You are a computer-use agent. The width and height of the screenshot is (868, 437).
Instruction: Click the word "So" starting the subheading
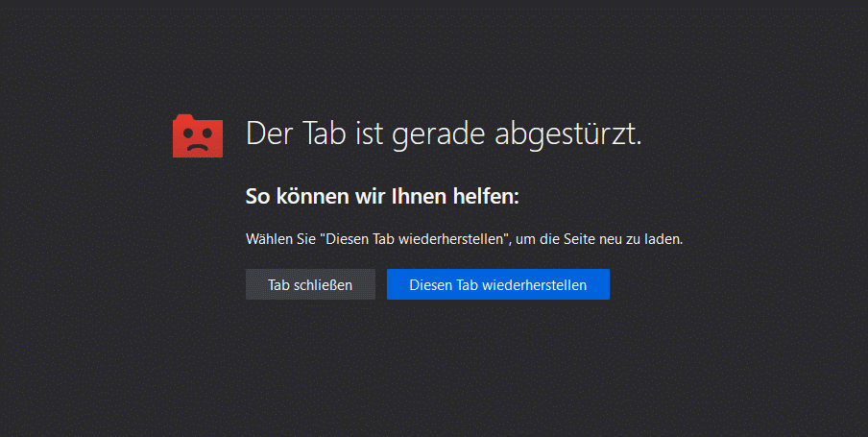pyautogui.click(x=256, y=197)
